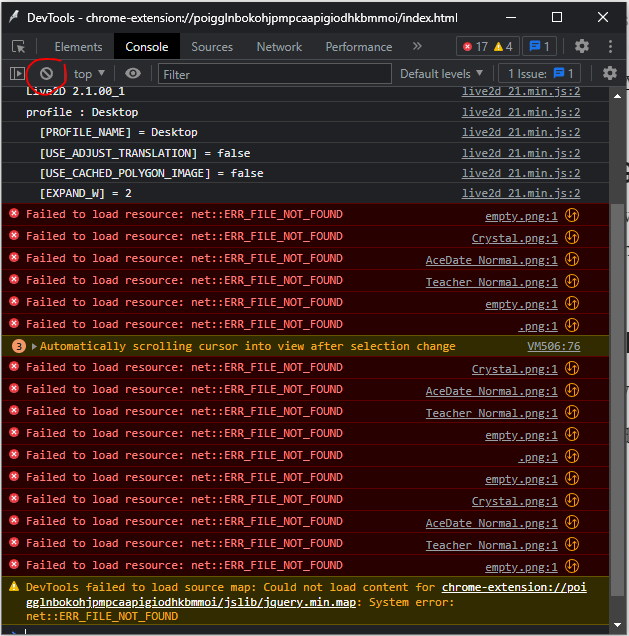Open the 1 Issue badge

(x=540, y=74)
